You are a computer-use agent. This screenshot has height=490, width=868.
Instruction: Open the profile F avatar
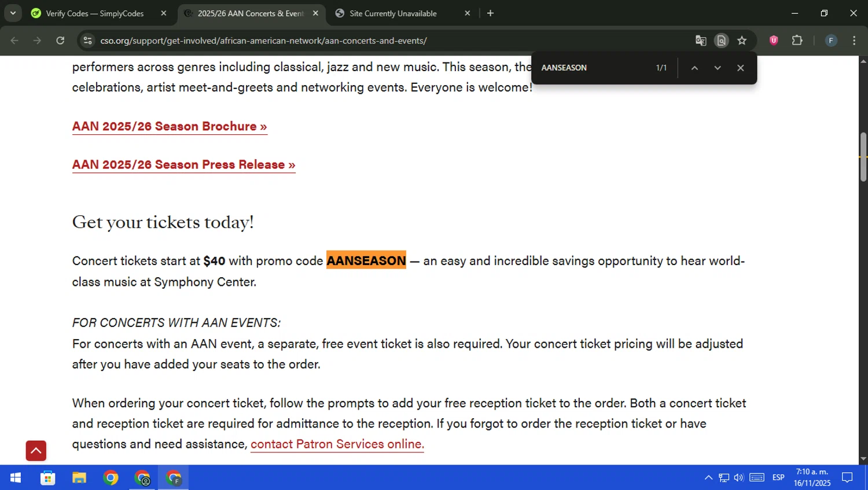point(831,40)
